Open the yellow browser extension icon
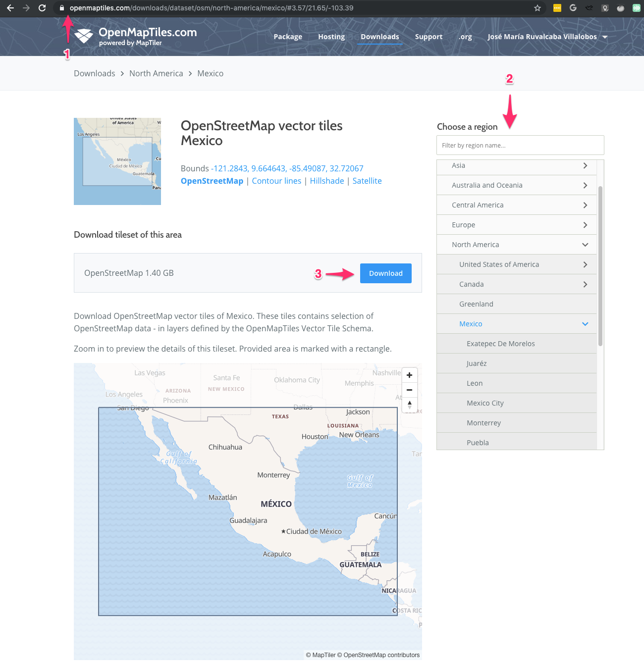Screen dimensions: 644x667 pos(557,8)
